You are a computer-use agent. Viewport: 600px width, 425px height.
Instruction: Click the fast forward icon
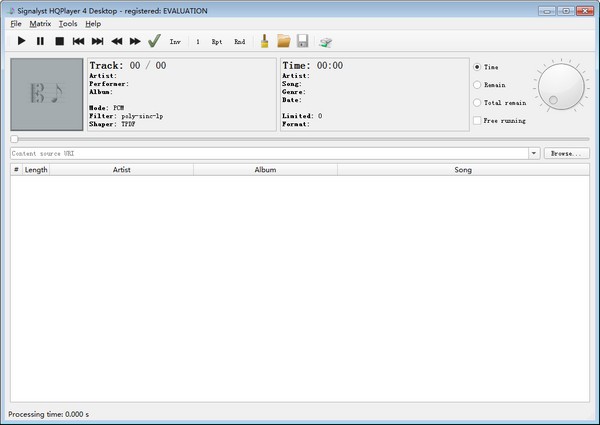135,41
